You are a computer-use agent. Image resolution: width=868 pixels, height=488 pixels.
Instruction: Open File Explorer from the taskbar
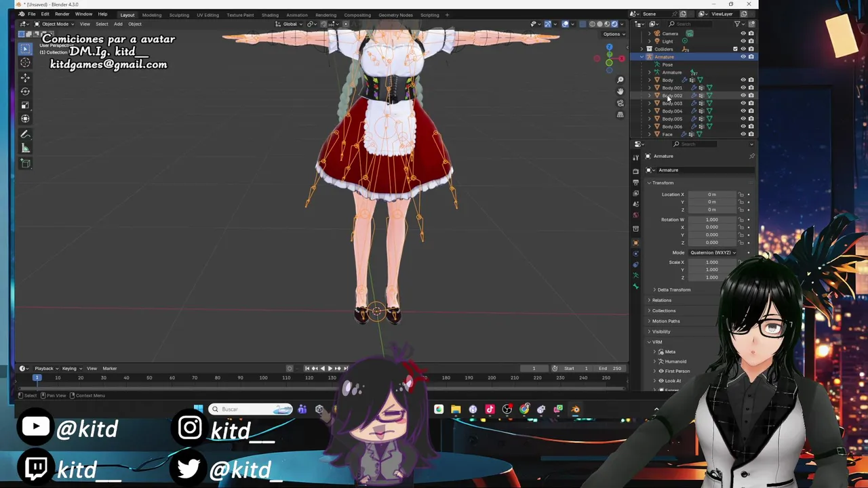coord(456,409)
